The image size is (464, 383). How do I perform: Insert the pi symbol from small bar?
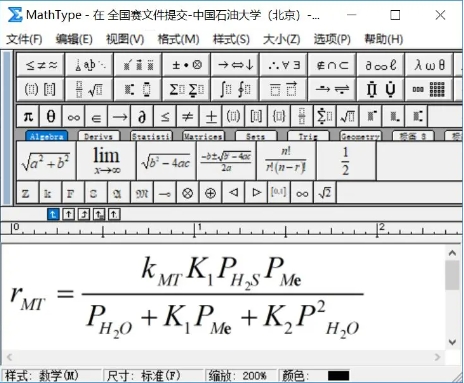[28, 117]
